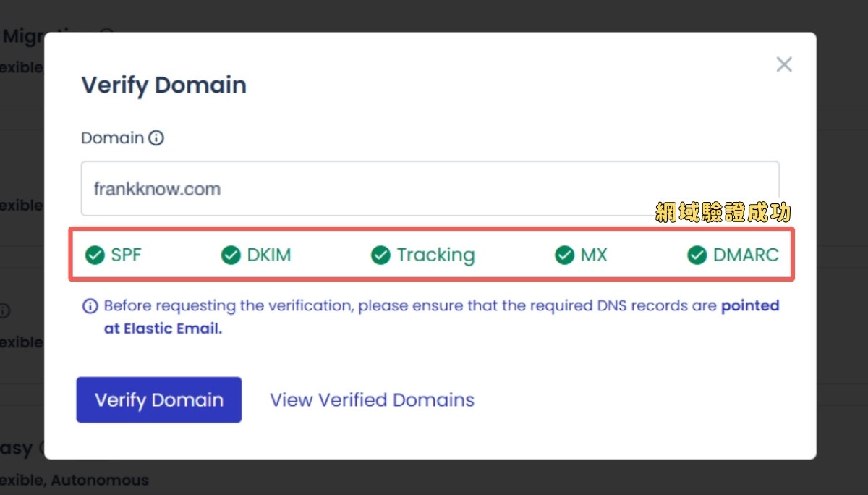868x495 pixels.
Task: Click the info icon before the DNS note
Action: coord(90,305)
